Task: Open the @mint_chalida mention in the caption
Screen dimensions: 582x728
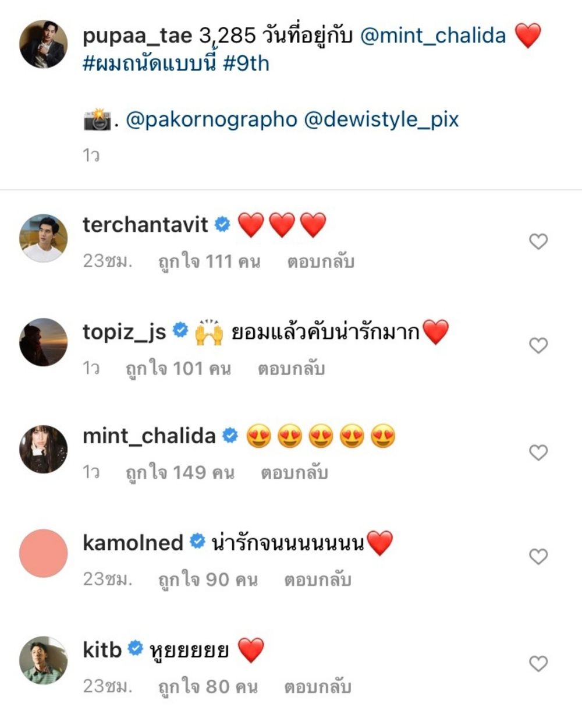Action: pos(433,36)
